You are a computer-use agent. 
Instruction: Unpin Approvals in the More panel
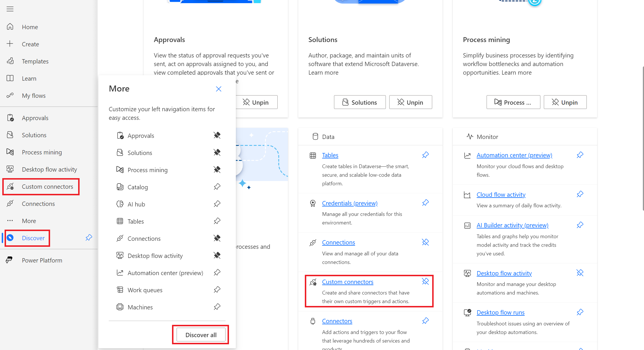tap(217, 135)
